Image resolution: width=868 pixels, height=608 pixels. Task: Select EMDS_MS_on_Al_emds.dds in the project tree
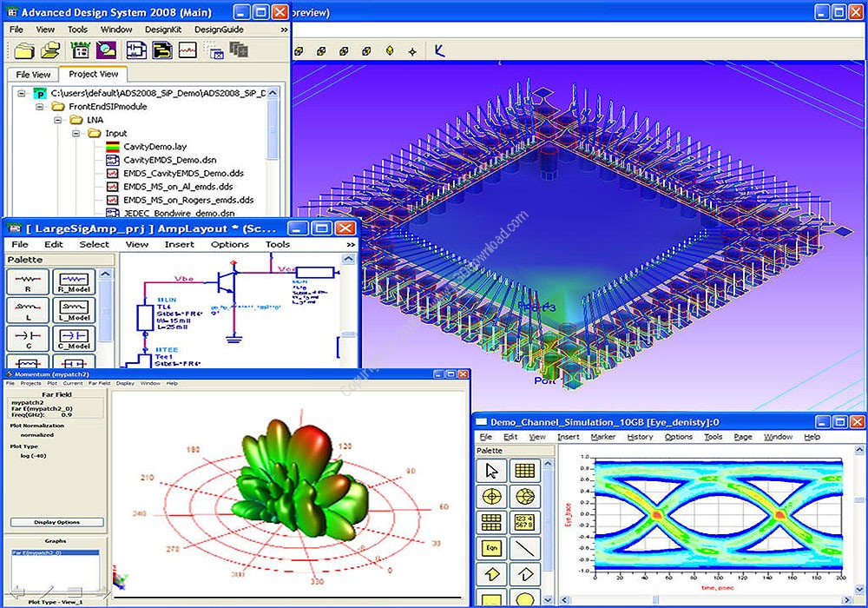178,187
